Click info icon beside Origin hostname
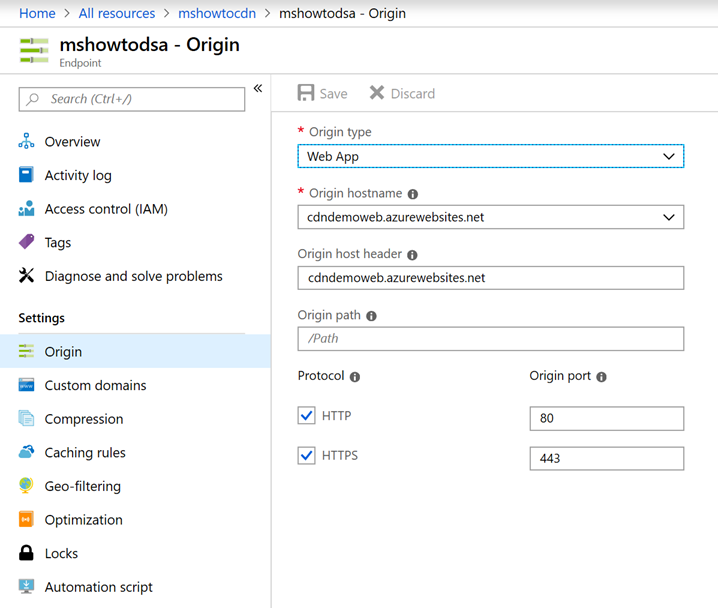The height and width of the screenshot is (608, 718). point(413,194)
